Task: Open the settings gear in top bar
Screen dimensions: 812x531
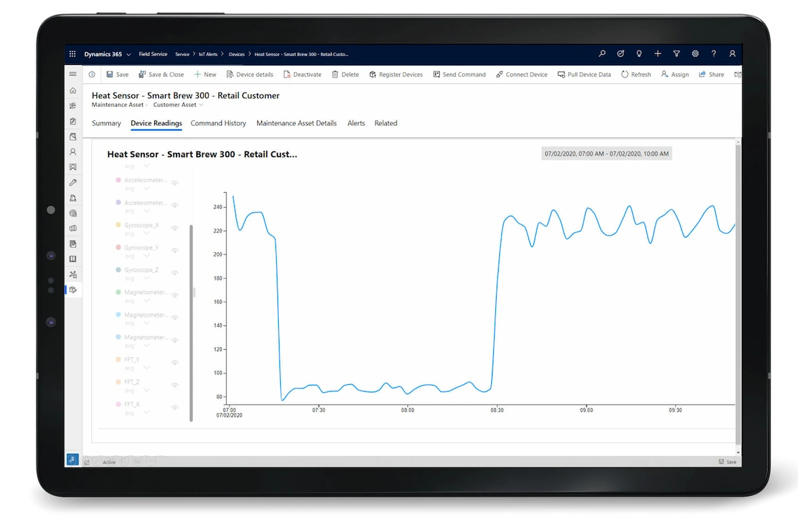Action: tap(695, 54)
